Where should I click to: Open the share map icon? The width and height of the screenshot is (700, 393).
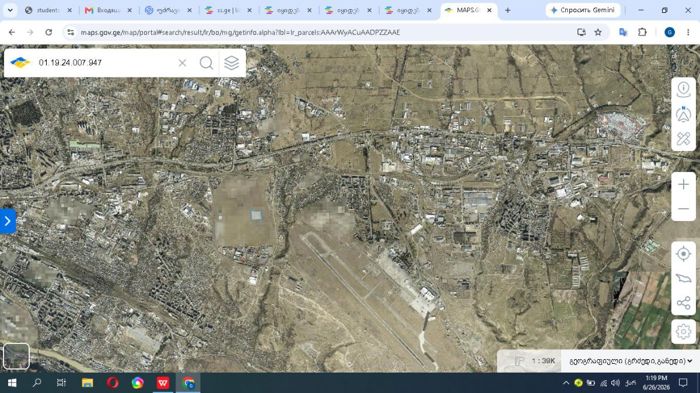coord(683,303)
